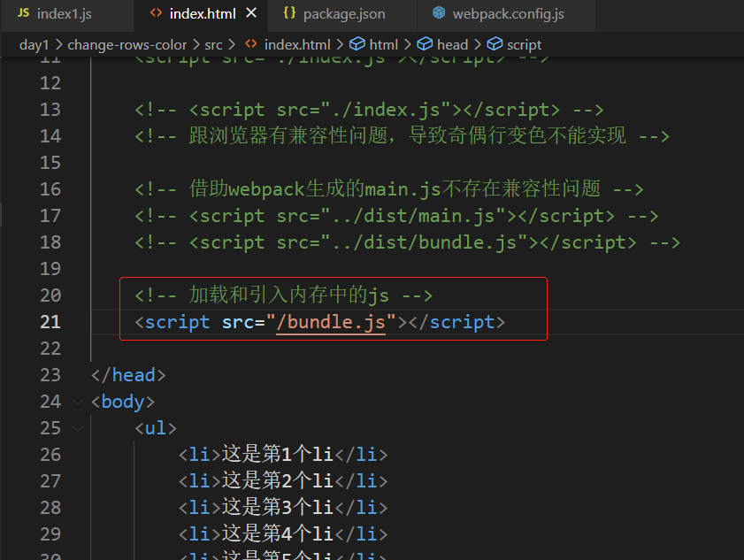Click line number 13 in the gutter
The height and width of the screenshot is (560, 744).
tap(50, 110)
